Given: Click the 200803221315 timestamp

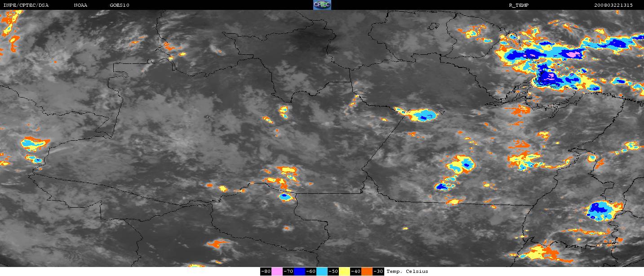Looking at the screenshot, I should pos(613,5).
